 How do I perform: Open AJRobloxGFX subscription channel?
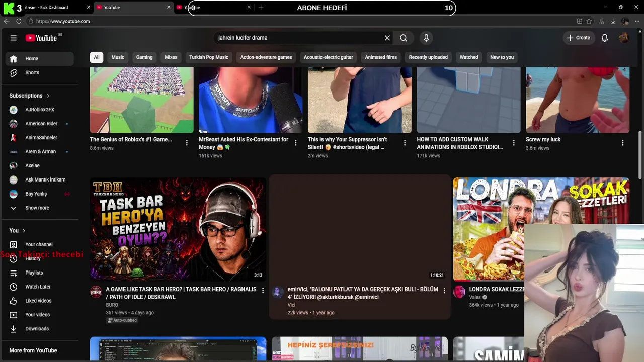pyautogui.click(x=39, y=110)
